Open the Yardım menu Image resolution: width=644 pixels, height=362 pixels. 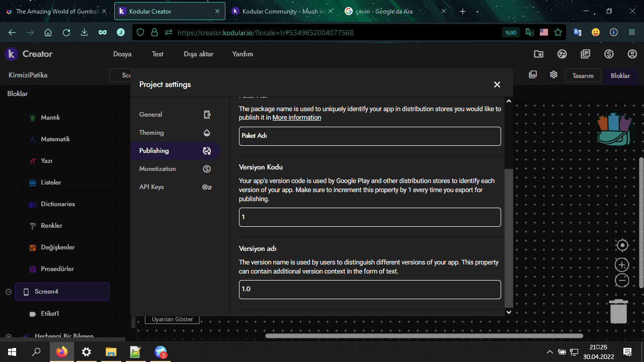click(243, 54)
